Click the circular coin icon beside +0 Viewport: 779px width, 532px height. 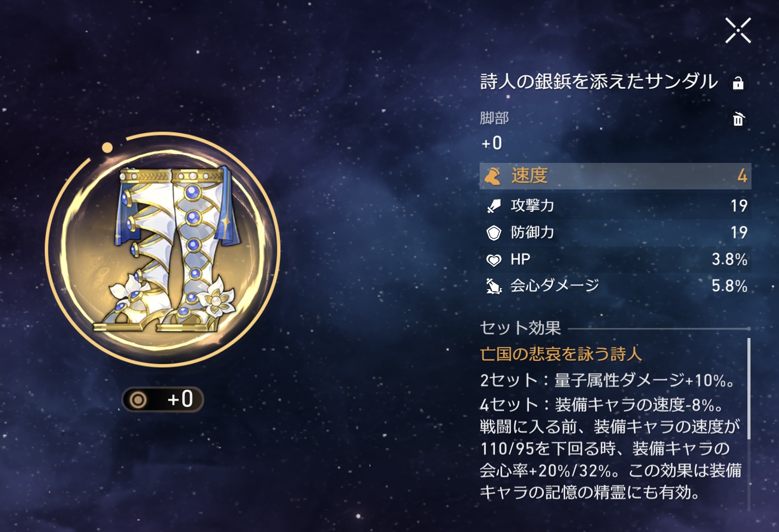coord(138,400)
